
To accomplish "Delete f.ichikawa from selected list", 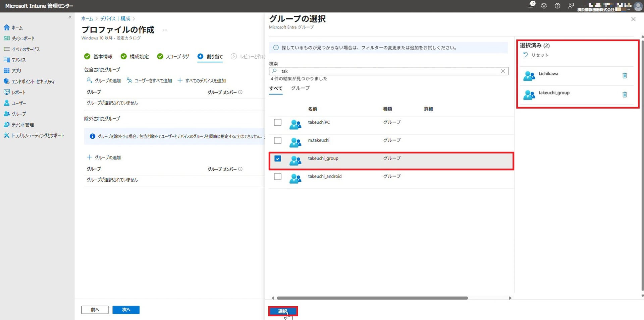I will [x=624, y=76].
